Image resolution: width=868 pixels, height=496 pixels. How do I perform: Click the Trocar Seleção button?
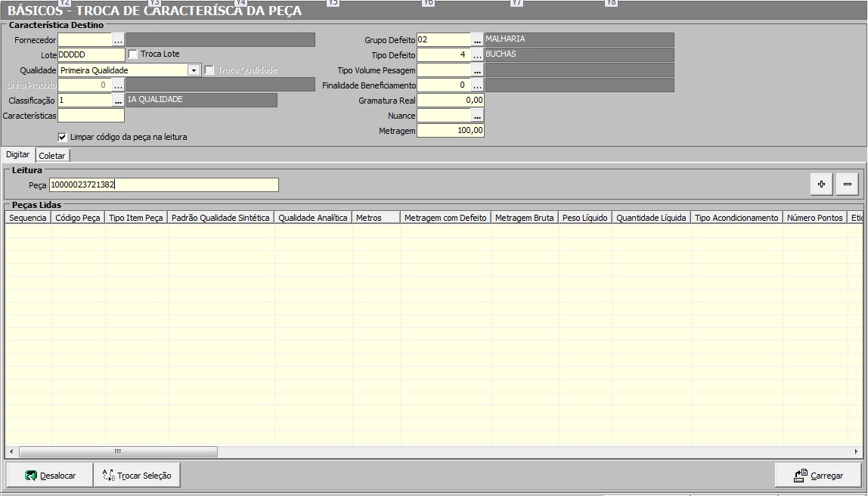point(137,476)
